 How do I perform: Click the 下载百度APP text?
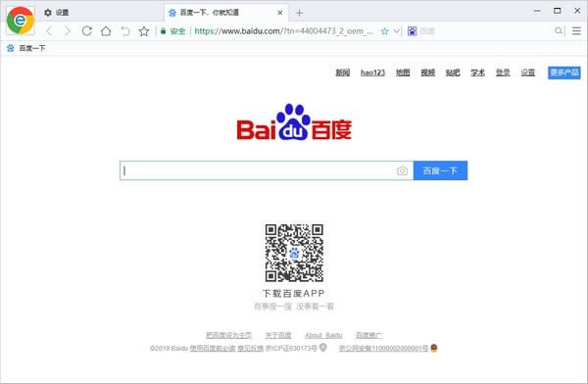coord(294,293)
